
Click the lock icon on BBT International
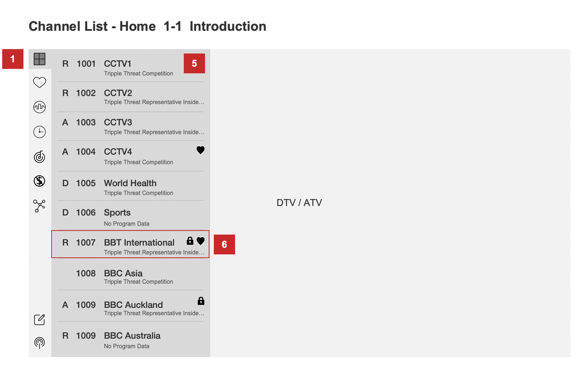(x=190, y=241)
